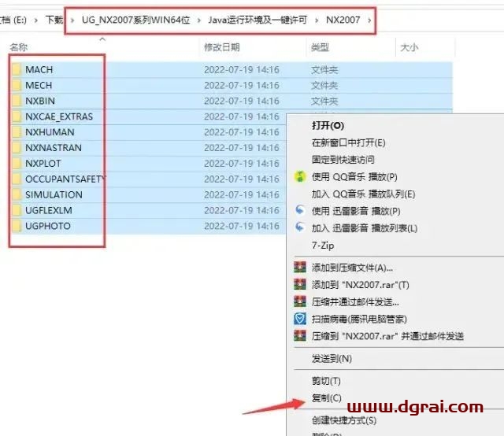Click the NXPLOT folder icon
The height and width of the screenshot is (436, 504).
pos(17,163)
